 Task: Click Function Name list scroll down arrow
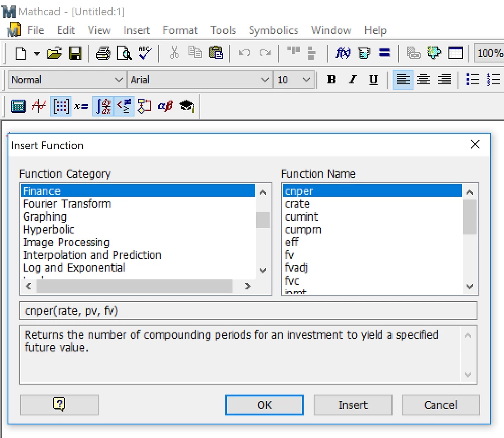[470, 286]
